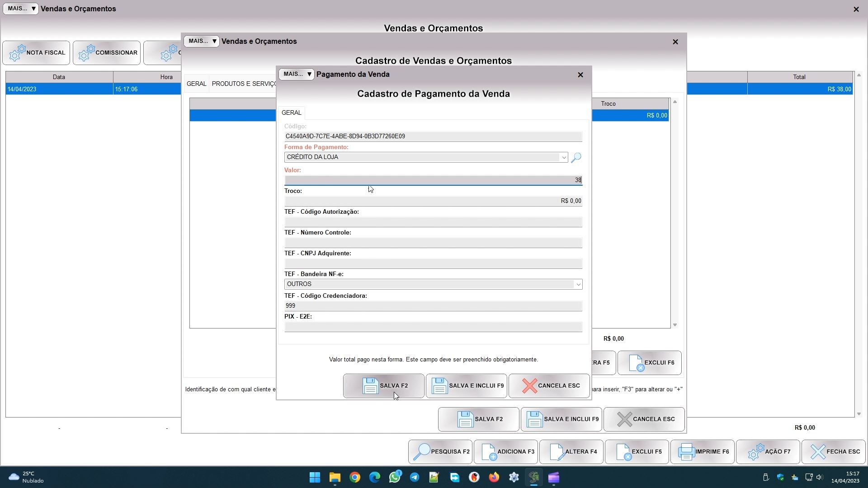Click the magnifier icon beside Forma de Pagamento
Image resolution: width=868 pixels, height=488 pixels.
tap(576, 157)
